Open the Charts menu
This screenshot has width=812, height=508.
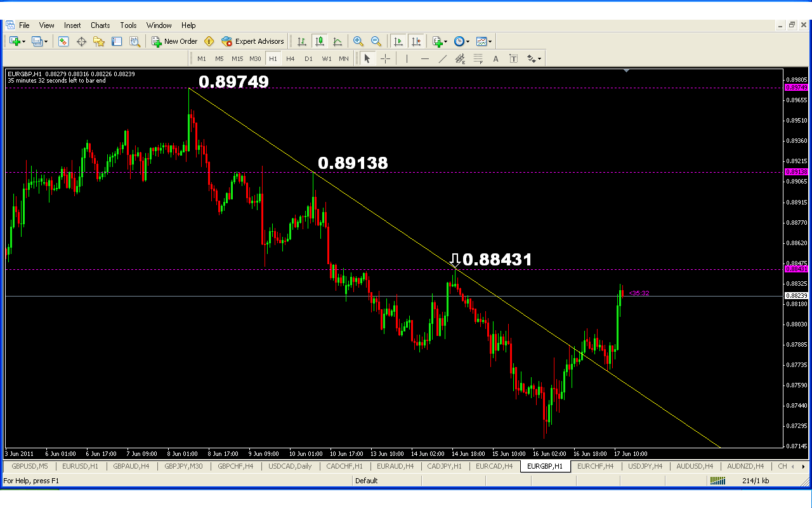(x=100, y=25)
